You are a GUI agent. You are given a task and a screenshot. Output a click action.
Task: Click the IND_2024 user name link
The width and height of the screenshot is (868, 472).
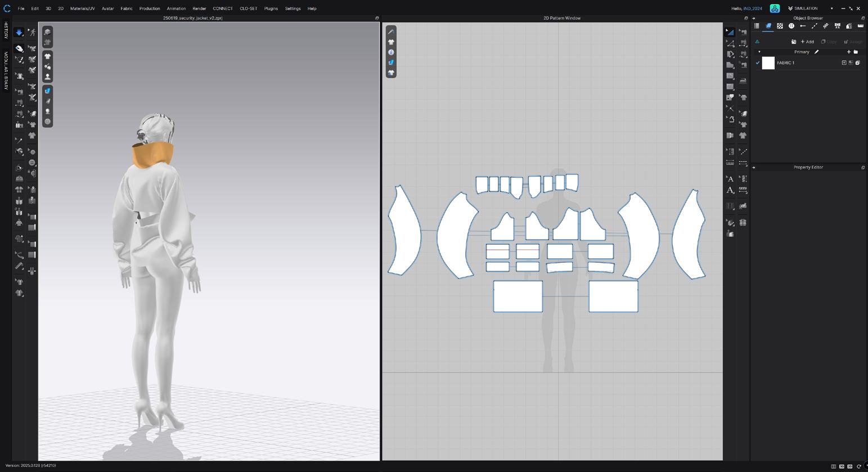[x=753, y=8]
